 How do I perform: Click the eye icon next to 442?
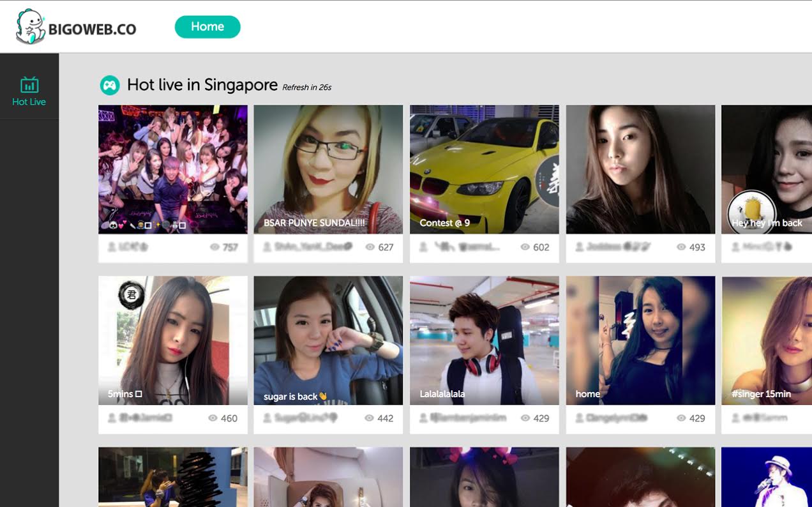369,418
